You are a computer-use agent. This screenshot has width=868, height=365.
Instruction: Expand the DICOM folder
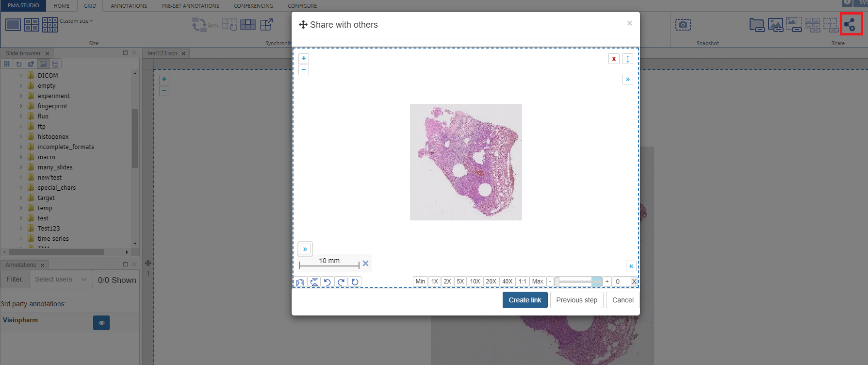click(x=21, y=76)
